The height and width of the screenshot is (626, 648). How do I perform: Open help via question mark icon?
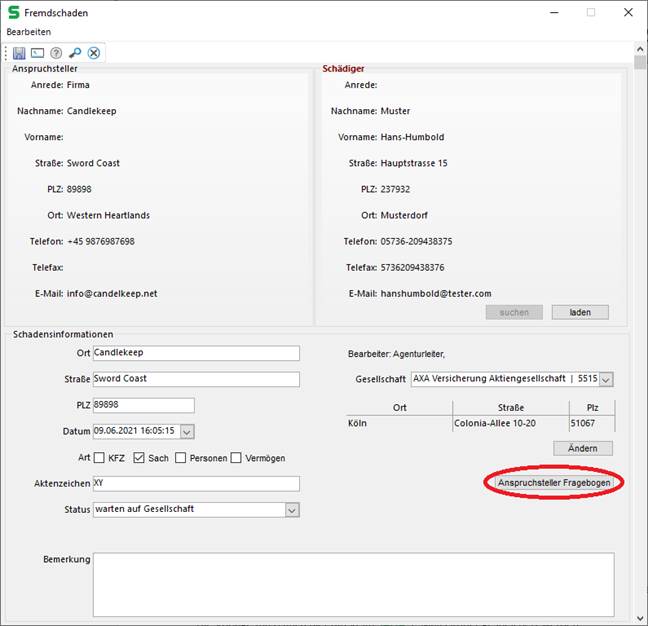point(56,53)
